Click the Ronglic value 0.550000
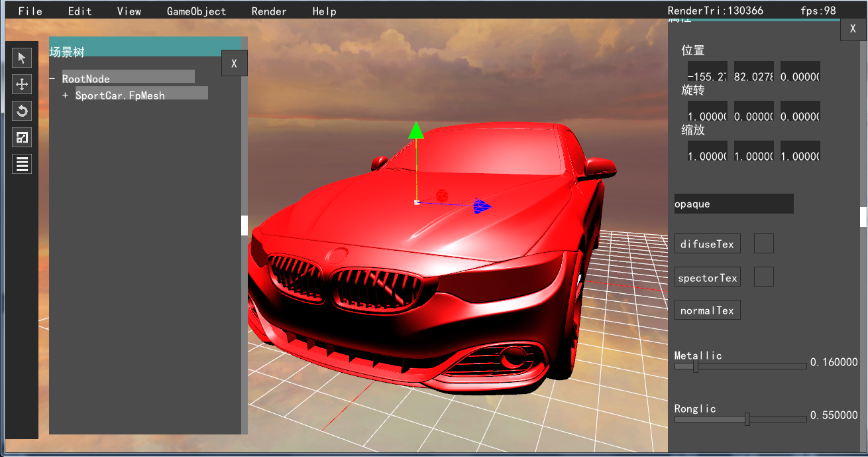 tap(834, 415)
